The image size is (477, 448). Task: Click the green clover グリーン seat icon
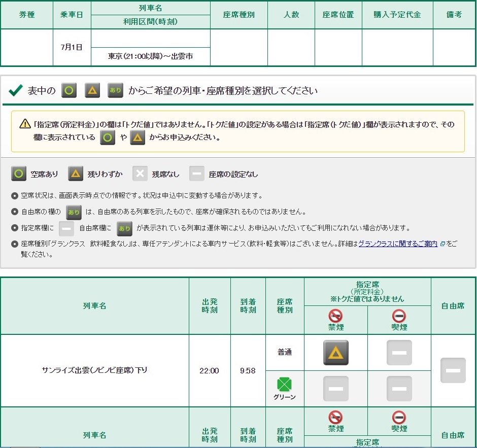tap(285, 385)
